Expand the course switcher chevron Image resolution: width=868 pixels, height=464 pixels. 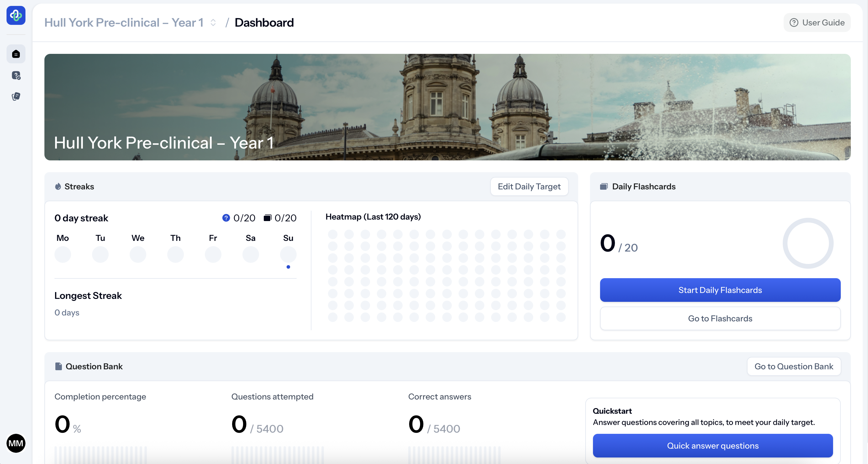pos(213,22)
